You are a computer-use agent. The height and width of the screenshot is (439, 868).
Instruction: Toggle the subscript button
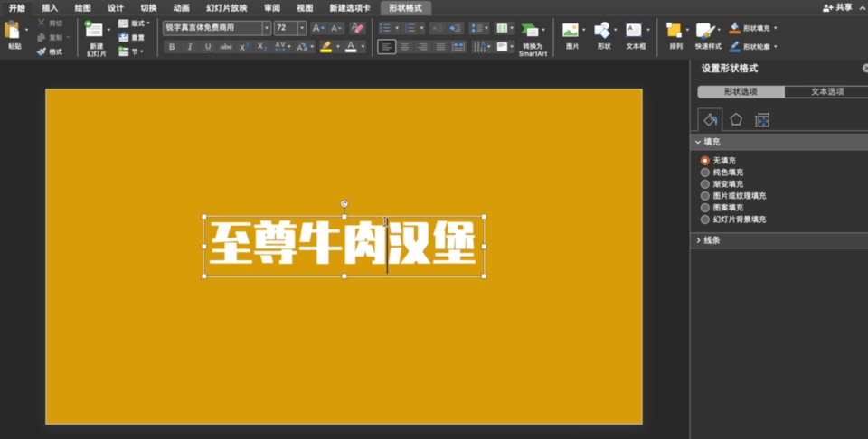262,47
